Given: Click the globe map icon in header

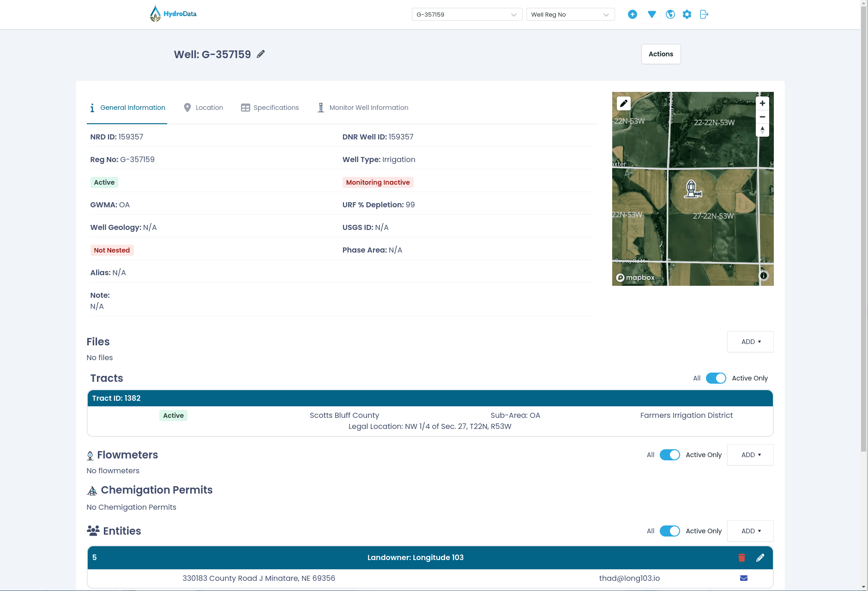Looking at the screenshot, I should coord(670,14).
